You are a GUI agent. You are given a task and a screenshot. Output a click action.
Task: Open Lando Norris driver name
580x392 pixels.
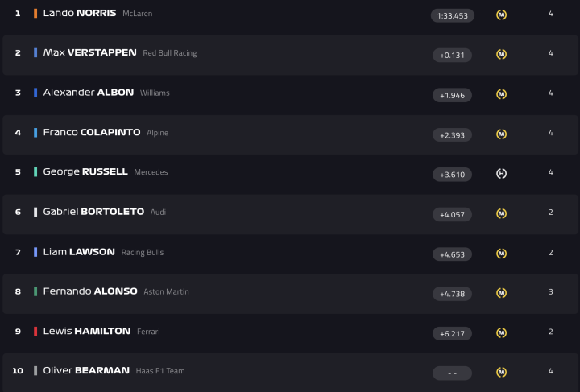click(79, 13)
